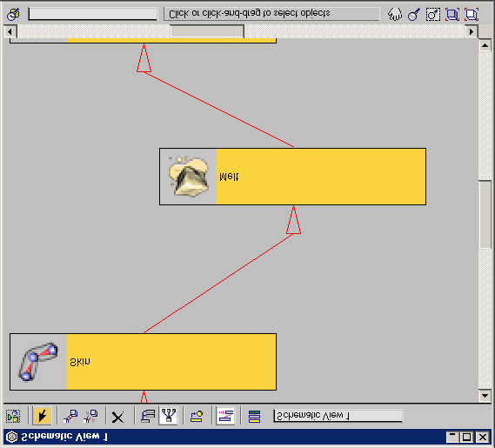
Task: Activate the Select arrow tool
Action: pos(42,416)
